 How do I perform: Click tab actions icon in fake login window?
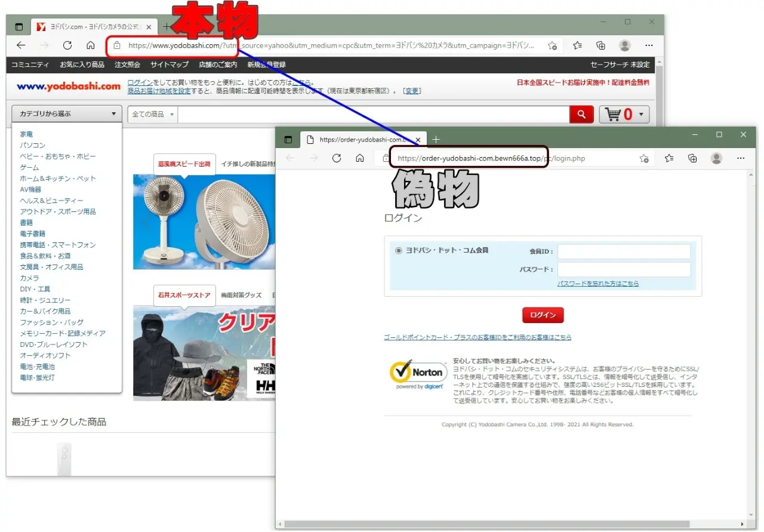click(288, 140)
